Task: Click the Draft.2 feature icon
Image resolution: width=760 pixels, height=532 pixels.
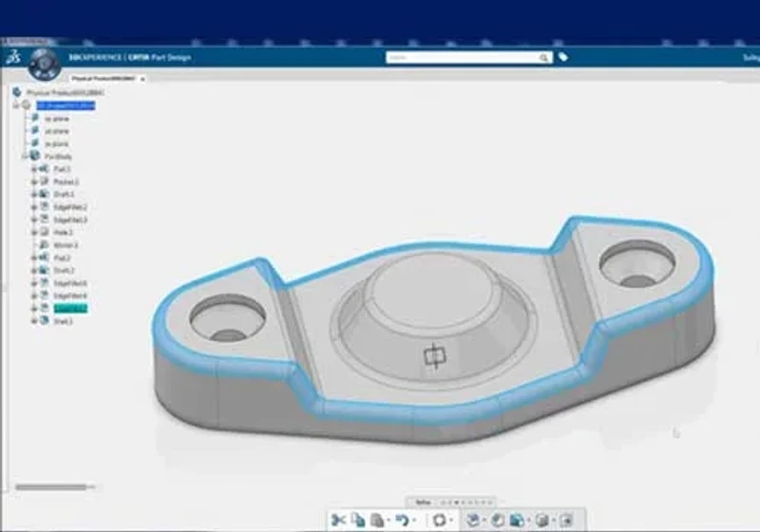Action: 44,270
